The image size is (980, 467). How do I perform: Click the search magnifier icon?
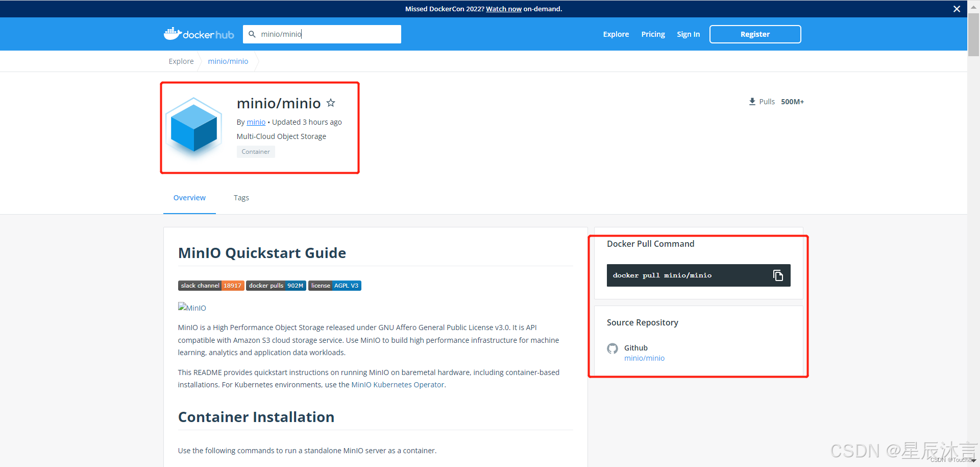click(252, 34)
